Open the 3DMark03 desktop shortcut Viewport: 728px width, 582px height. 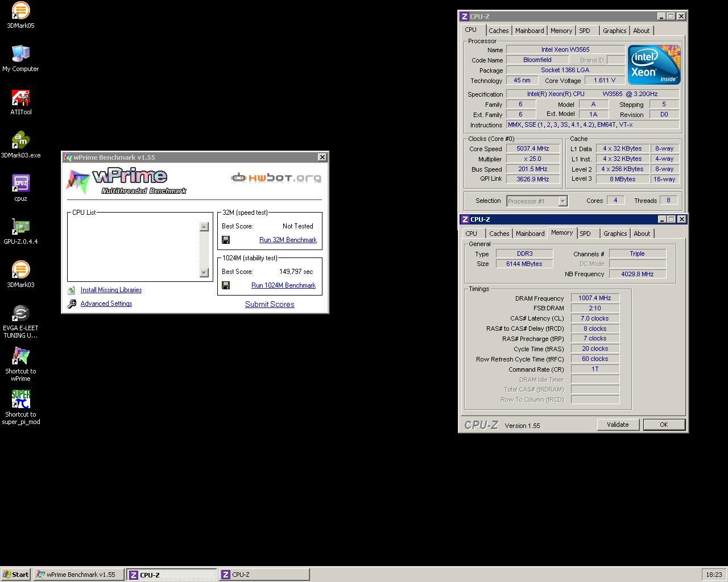pyautogui.click(x=20, y=271)
